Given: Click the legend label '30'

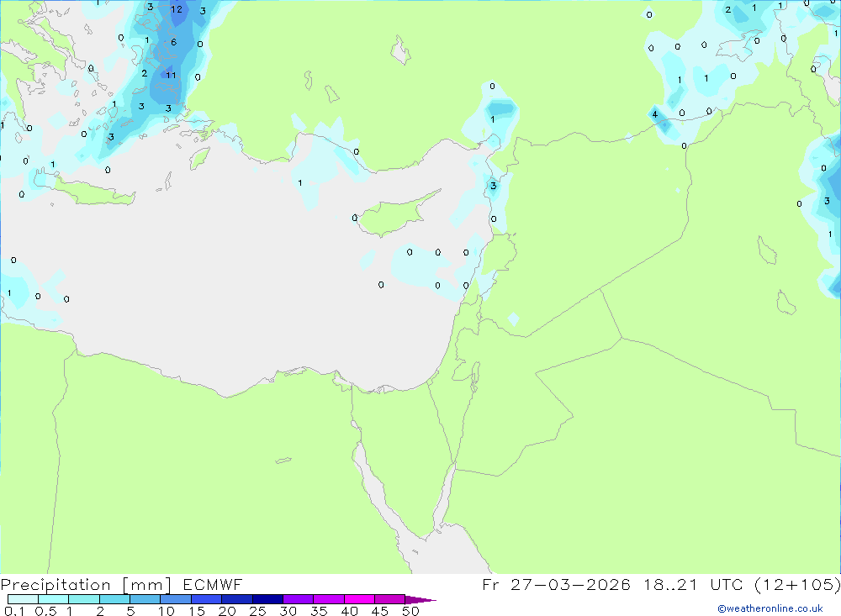Looking at the screenshot, I should (288, 611).
